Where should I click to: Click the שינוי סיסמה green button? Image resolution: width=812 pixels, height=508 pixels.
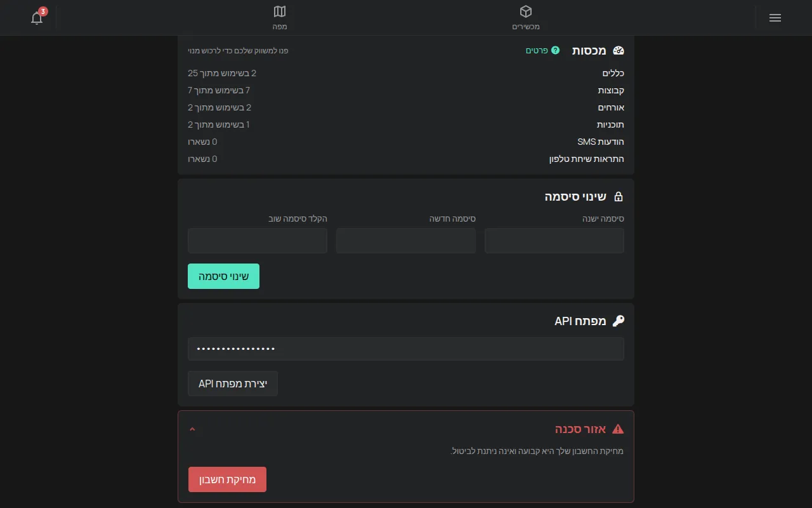pos(223,276)
